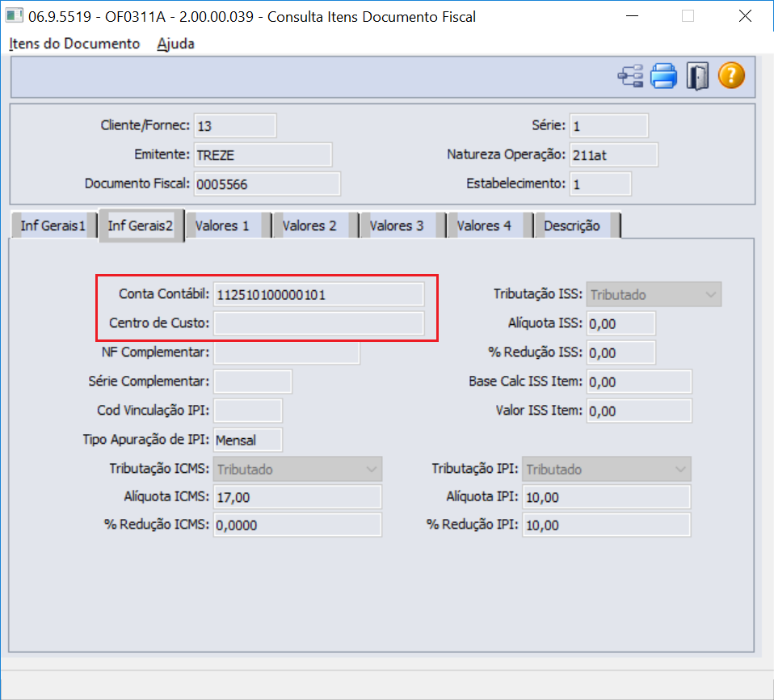Click the Cod Vinculação IPI field
774x700 pixels.
pos(248,411)
